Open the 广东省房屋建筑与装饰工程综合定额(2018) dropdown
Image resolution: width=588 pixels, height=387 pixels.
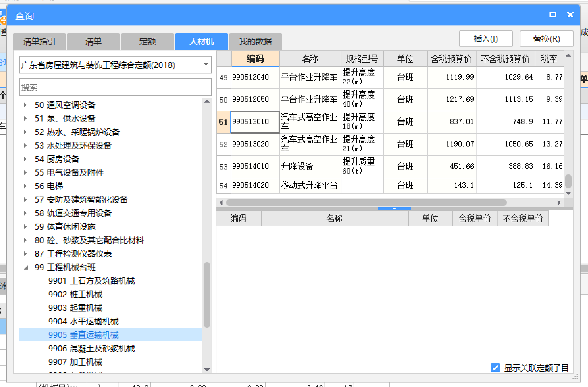coord(115,65)
